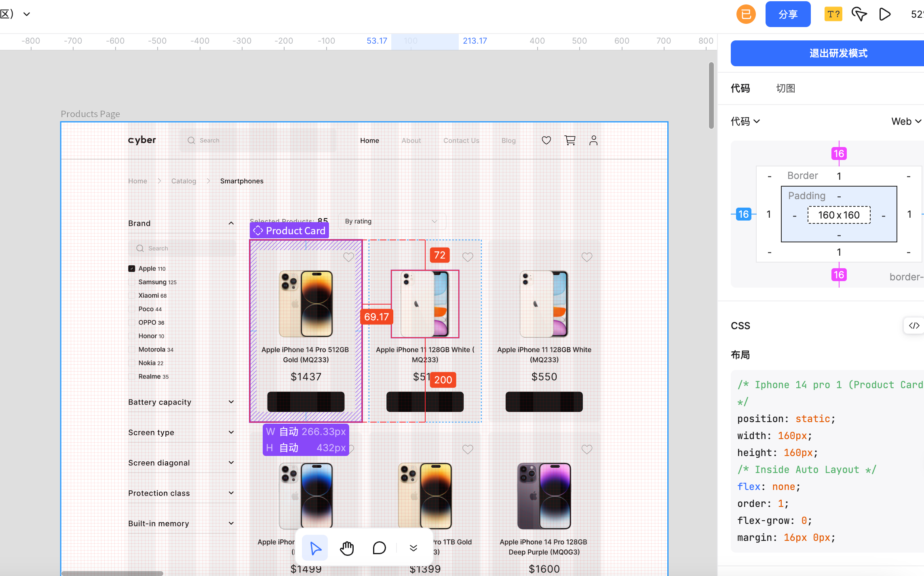924x576 pixels.
Task: Click the cursor-follow icon in top bar
Action: pos(859,15)
